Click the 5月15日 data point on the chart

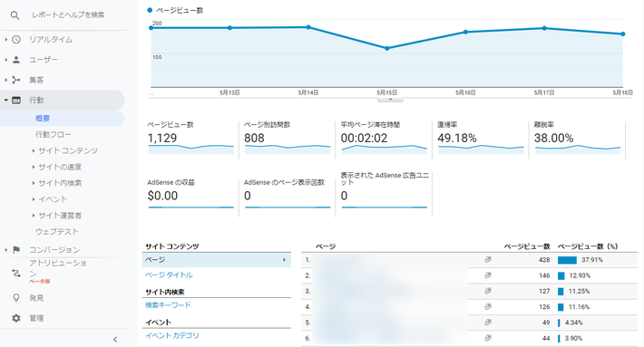[x=387, y=48]
